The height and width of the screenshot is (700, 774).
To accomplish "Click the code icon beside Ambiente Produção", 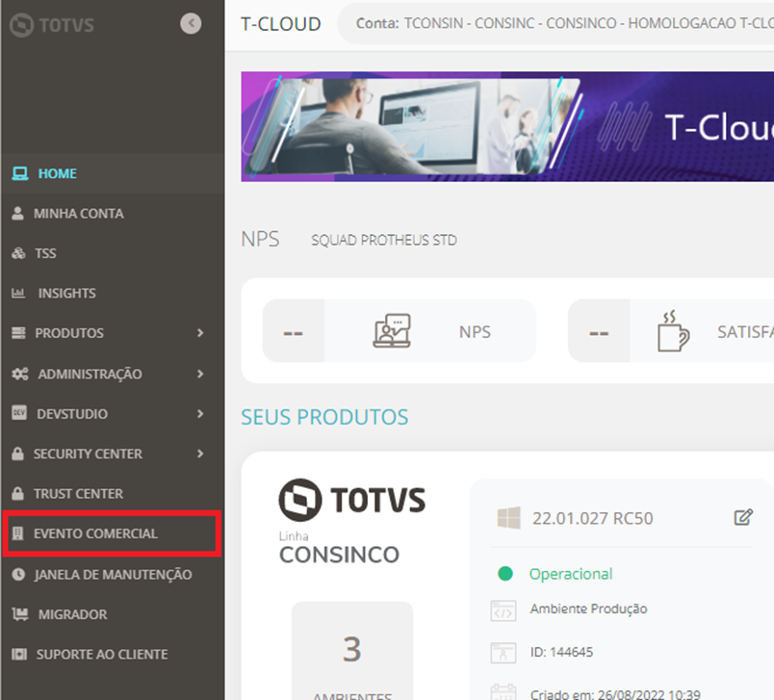I will [x=503, y=610].
